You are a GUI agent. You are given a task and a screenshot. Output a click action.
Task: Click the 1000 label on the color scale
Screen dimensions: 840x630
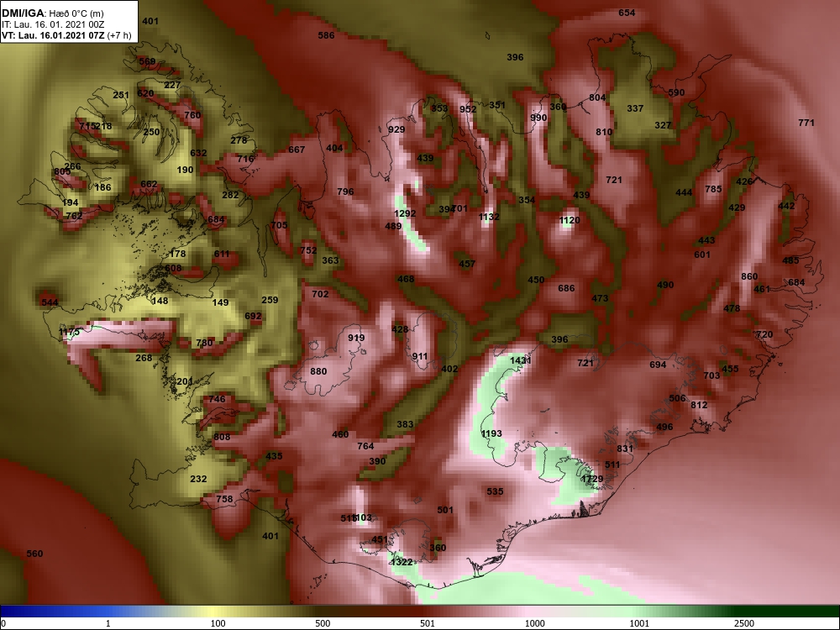[534, 623]
